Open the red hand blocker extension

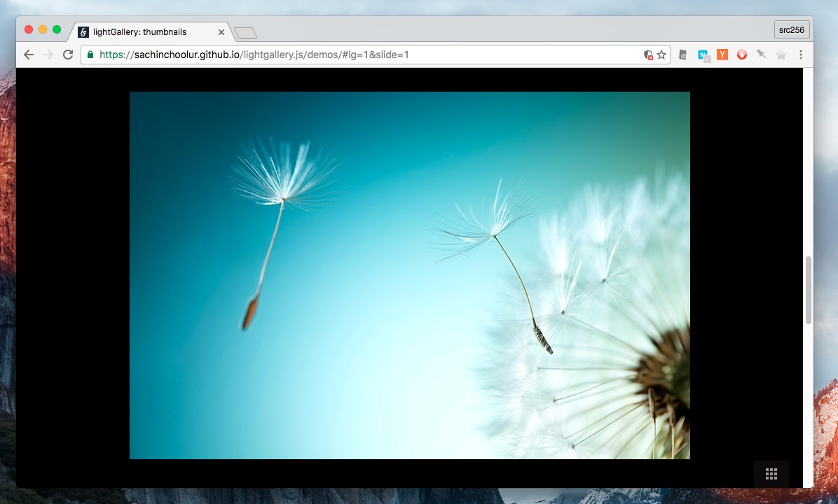click(x=741, y=55)
